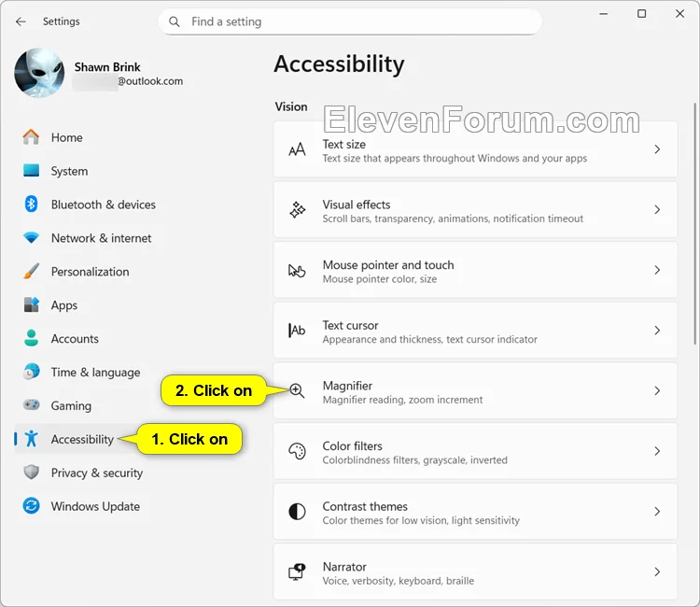This screenshot has height=607, width=700.
Task: Select Accounts in sidebar
Action: point(75,338)
